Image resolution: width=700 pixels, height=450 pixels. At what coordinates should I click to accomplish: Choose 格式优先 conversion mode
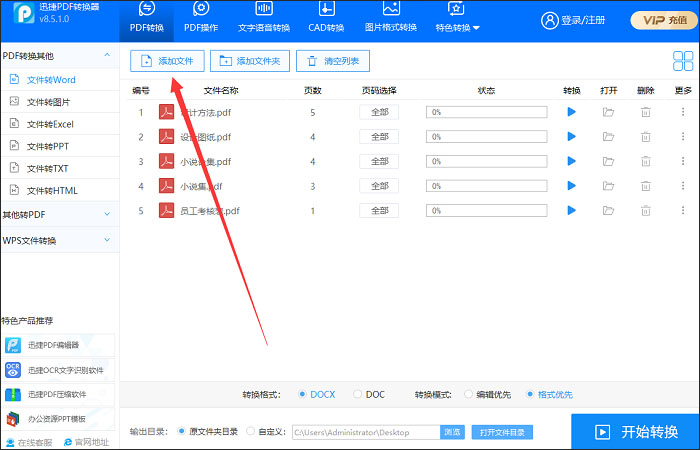pyautogui.click(x=550, y=395)
